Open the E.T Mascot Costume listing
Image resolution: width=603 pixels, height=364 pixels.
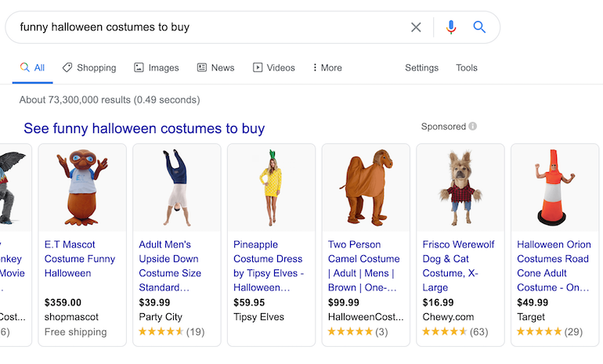pos(78,259)
